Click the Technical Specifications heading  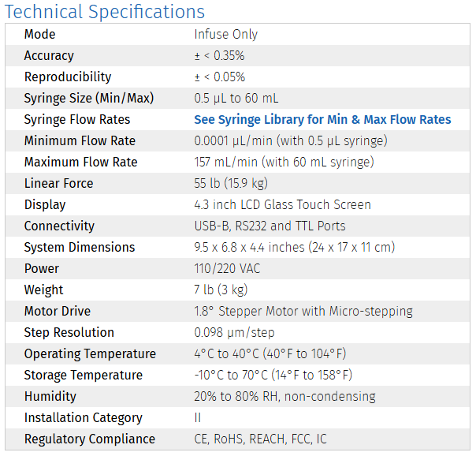(x=105, y=12)
